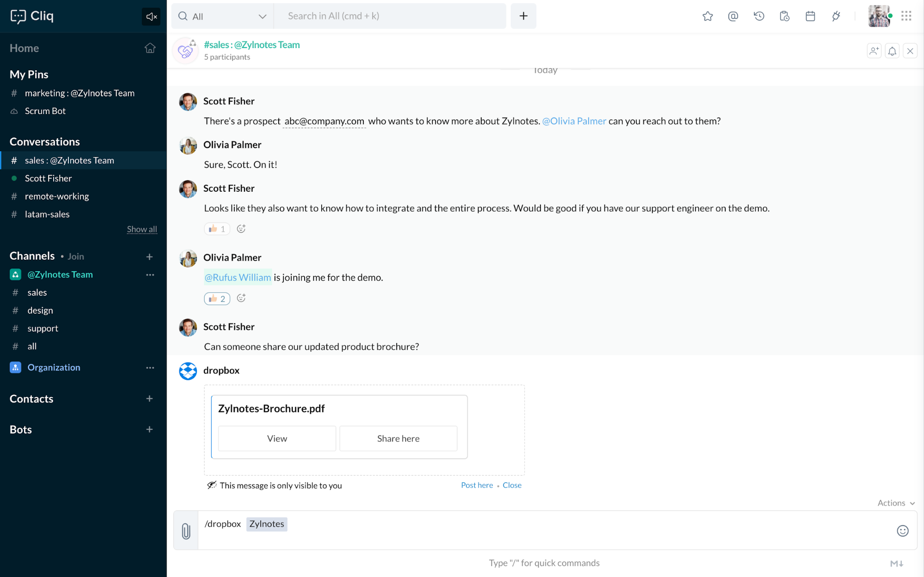Toggle the thumbs-up reaction with count 2
The height and width of the screenshot is (577, 924).
[217, 299]
